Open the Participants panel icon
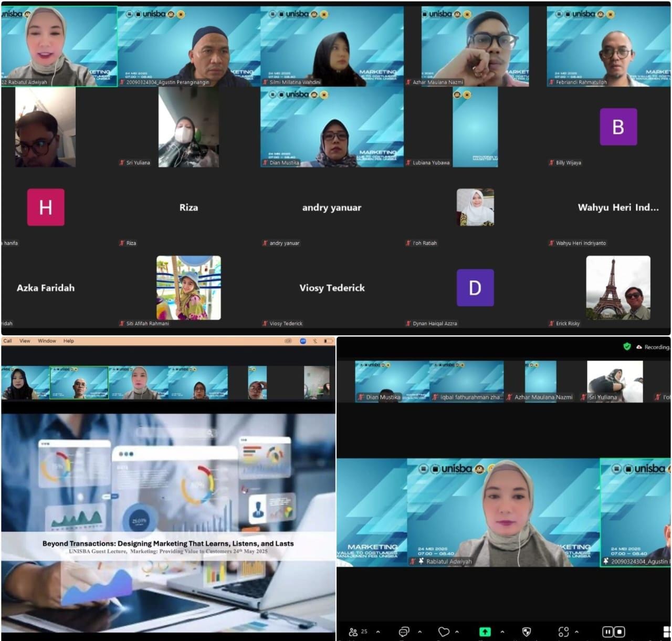This screenshot has height=641, width=672. (353, 632)
